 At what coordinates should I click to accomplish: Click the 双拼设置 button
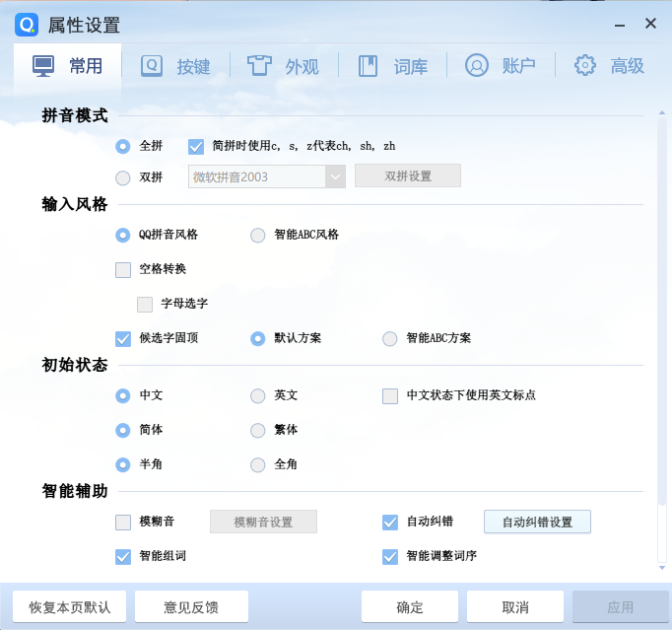pos(408,175)
